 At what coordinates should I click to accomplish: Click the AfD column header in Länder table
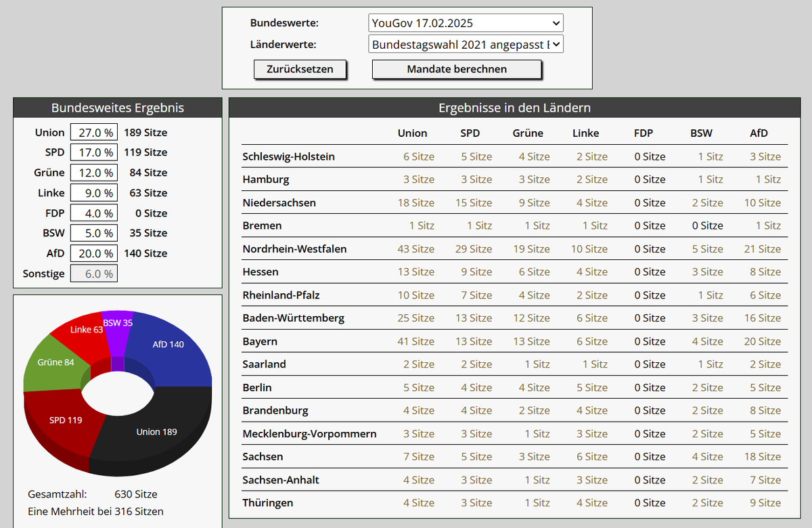759,133
